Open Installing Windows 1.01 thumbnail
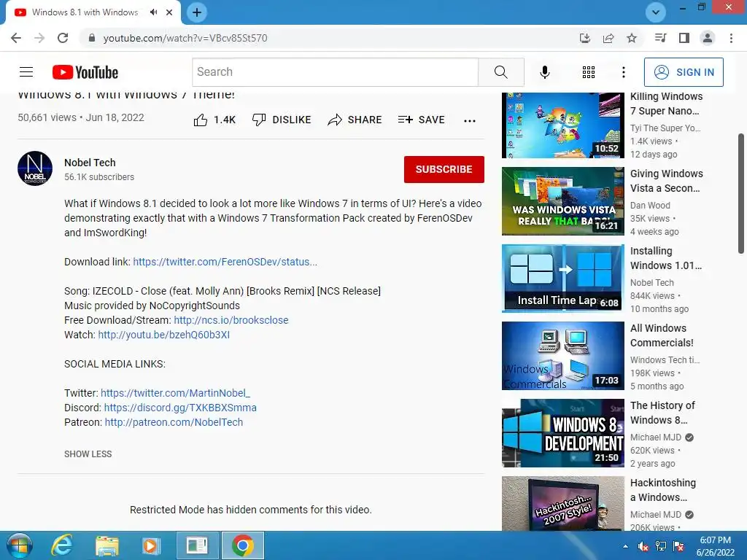 pyautogui.click(x=563, y=278)
